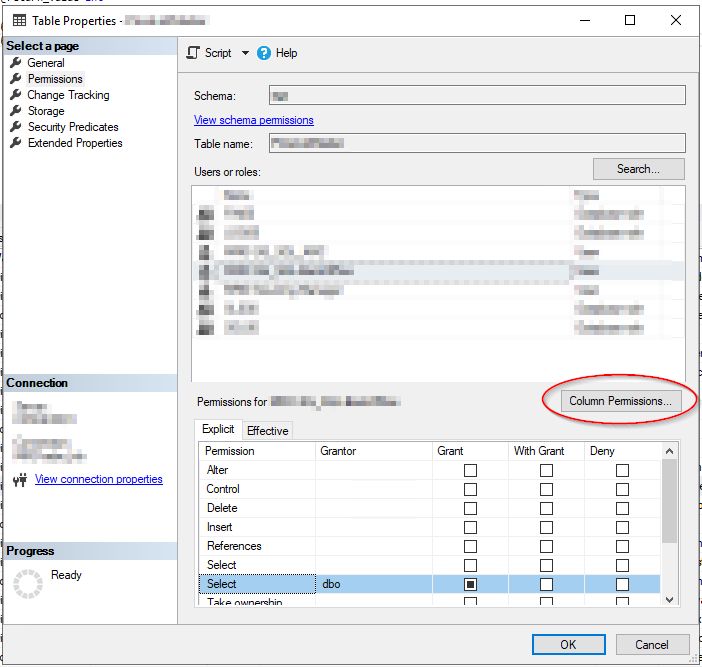
Task: Open View connection properties link
Action: click(x=98, y=479)
